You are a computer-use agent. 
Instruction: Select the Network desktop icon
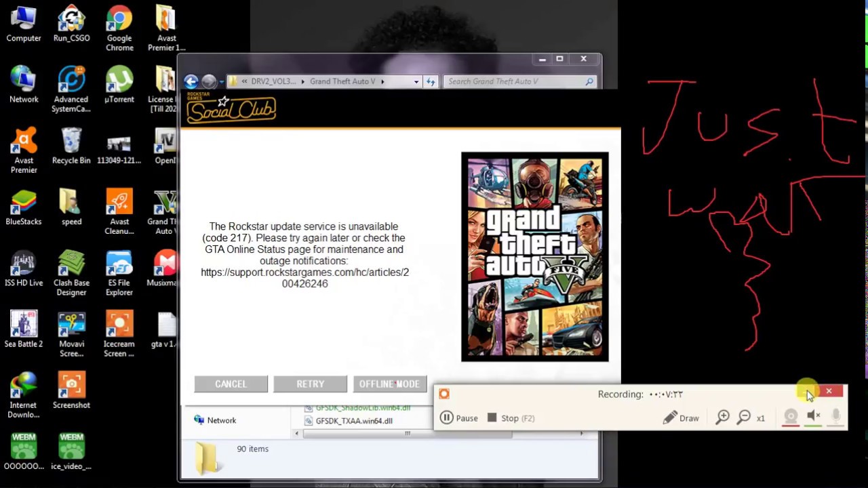(x=24, y=85)
